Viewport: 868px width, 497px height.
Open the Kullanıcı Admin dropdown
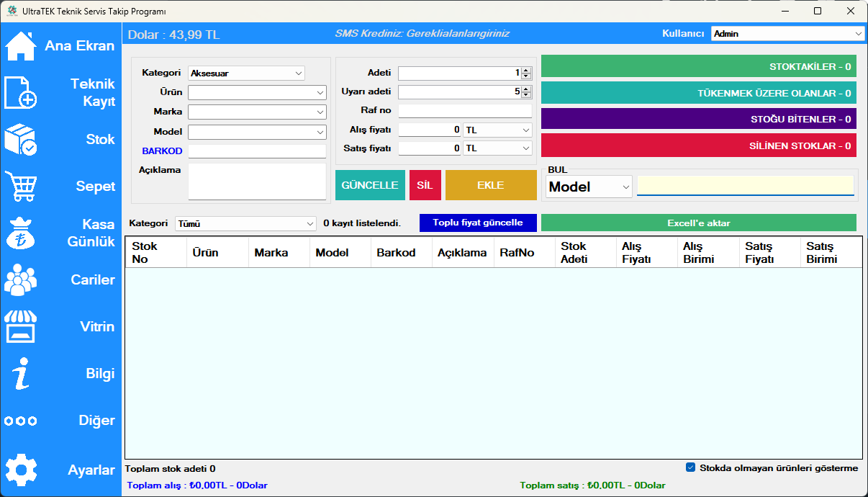click(x=858, y=34)
